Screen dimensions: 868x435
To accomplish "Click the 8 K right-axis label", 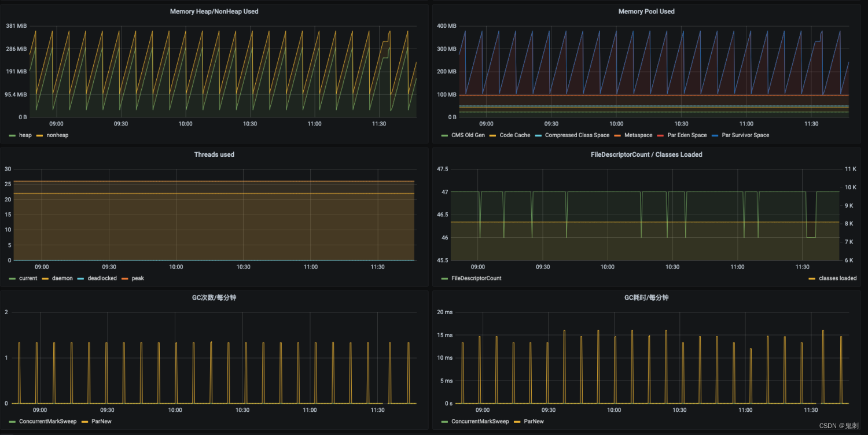I will pyautogui.click(x=850, y=224).
